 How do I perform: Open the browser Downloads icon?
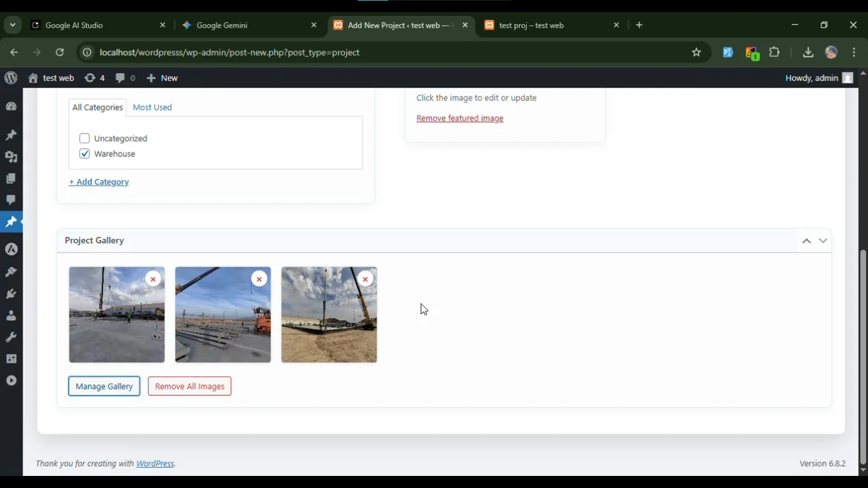[x=808, y=53]
